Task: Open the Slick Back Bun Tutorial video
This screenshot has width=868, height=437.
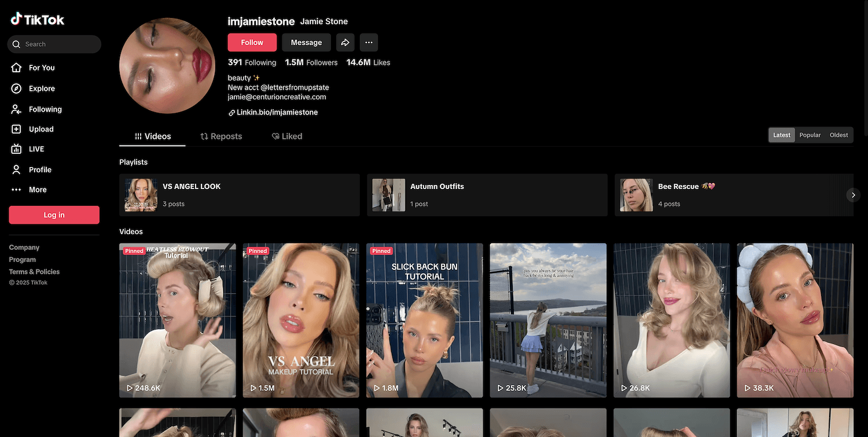Action: [424, 320]
